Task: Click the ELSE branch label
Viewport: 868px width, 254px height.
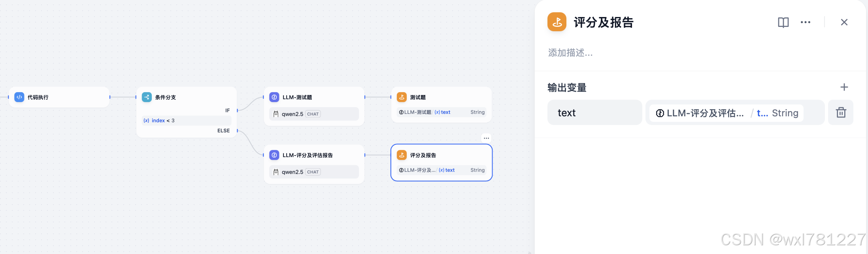Action: point(223,131)
